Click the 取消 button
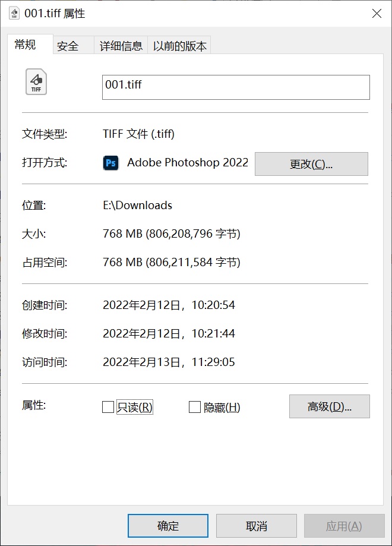Image resolution: width=392 pixels, height=546 pixels. [x=256, y=526]
